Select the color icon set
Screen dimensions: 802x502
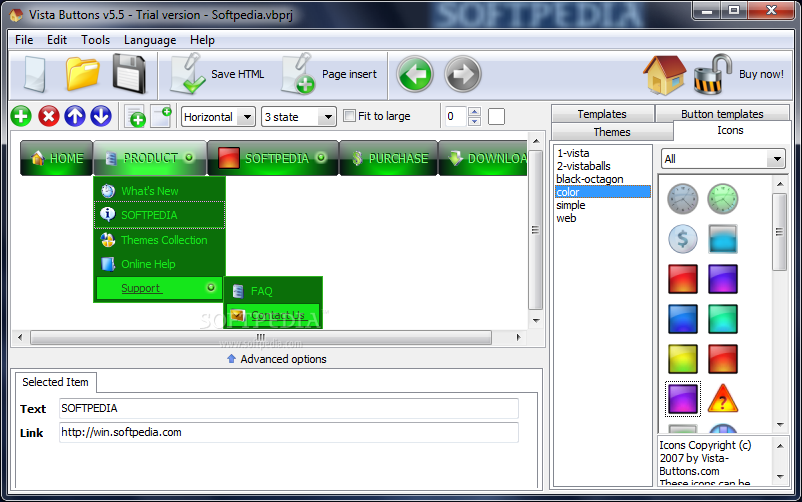pyautogui.click(x=603, y=192)
